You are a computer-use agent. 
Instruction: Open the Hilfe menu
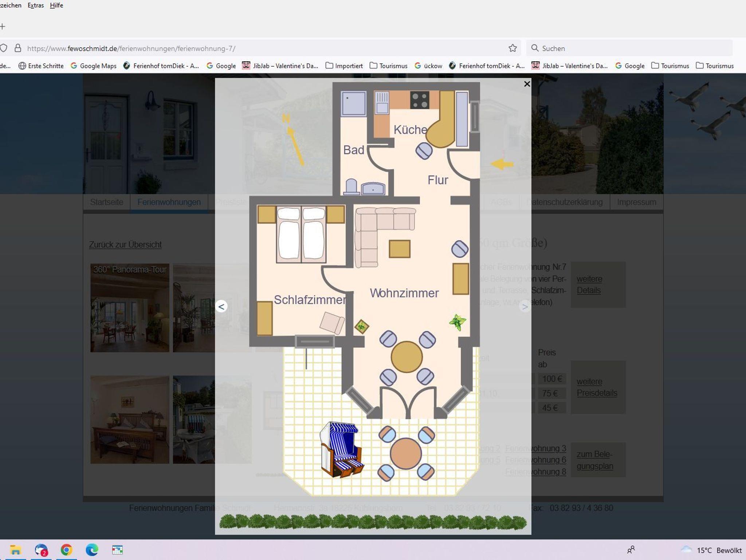pyautogui.click(x=56, y=5)
